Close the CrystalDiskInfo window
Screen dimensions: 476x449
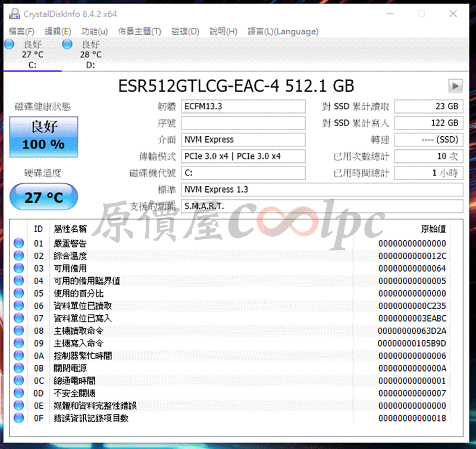click(x=453, y=14)
